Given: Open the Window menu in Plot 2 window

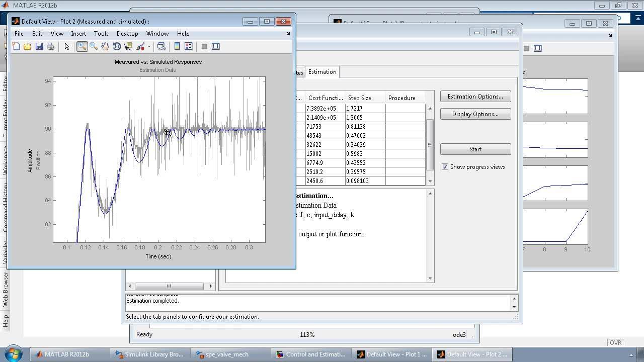Looking at the screenshot, I should point(157,34).
